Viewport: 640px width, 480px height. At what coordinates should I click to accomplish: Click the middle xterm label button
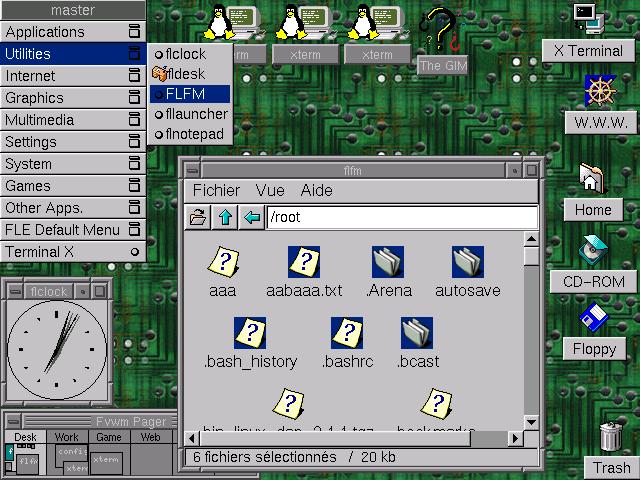tap(305, 55)
